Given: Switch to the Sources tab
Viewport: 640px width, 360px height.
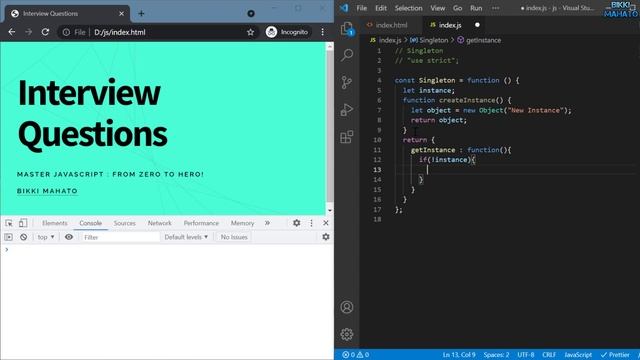Looking at the screenshot, I should (124, 223).
